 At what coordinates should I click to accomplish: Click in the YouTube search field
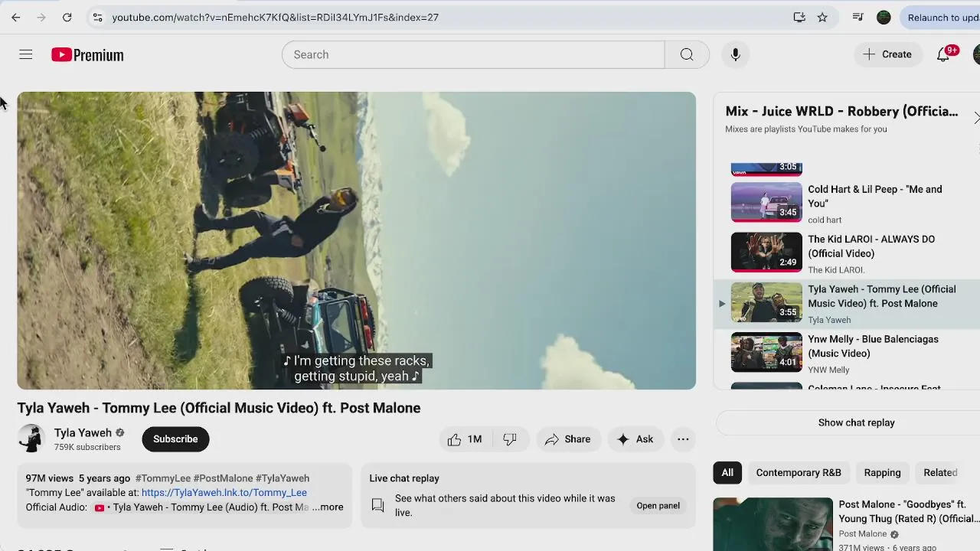[x=473, y=54]
